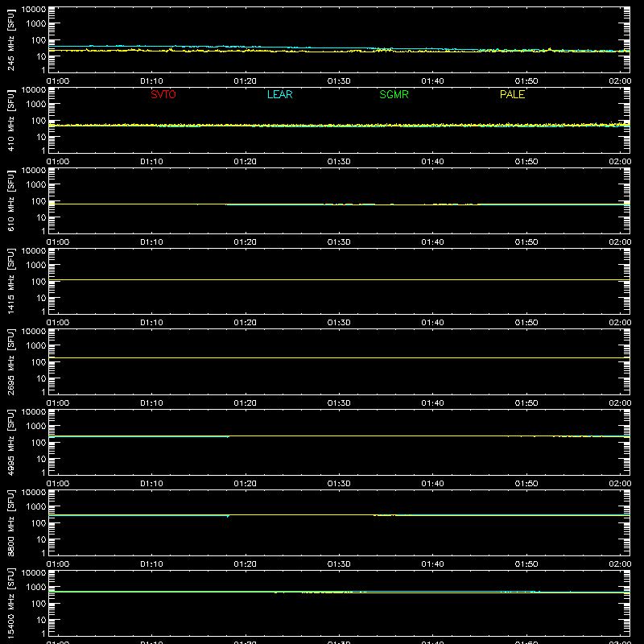Click 01:40 time label under 4995 MHz plot
This screenshot has width=644, height=644.
tap(432, 484)
